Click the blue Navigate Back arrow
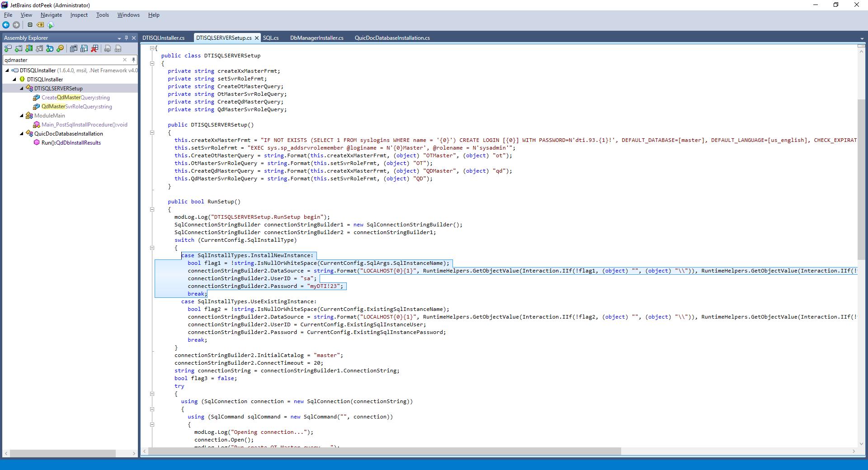868x470 pixels. 6,25
